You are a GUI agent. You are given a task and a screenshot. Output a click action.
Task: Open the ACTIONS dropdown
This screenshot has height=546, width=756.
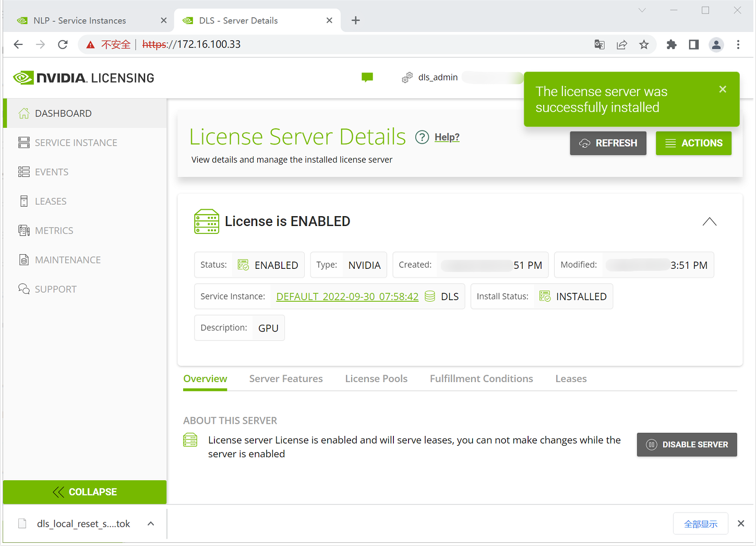click(693, 143)
